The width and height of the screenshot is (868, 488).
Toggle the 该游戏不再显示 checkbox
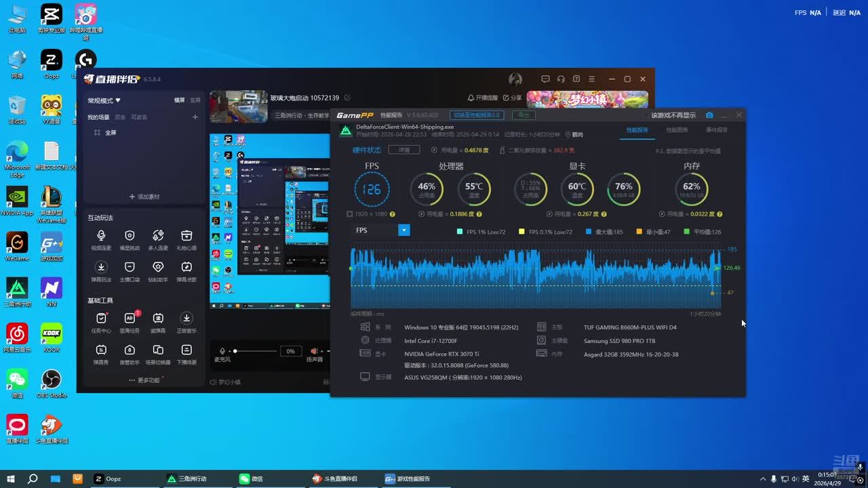pyautogui.click(x=673, y=115)
